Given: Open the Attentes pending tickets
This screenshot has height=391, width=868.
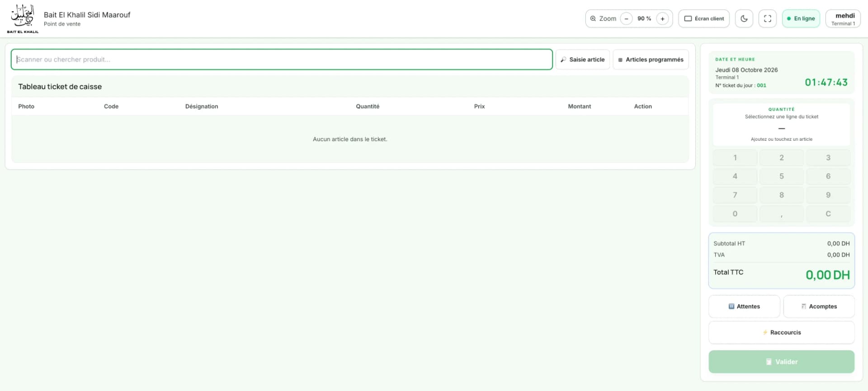Looking at the screenshot, I should pos(744,306).
